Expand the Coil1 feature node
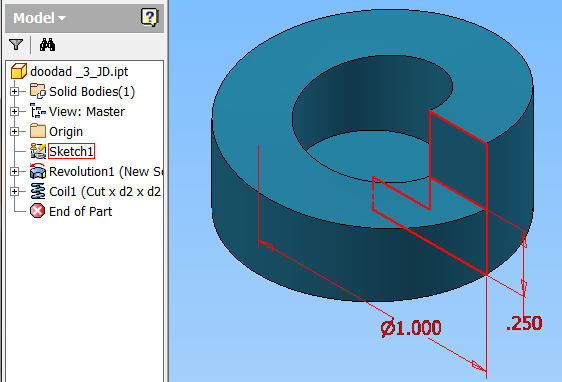 [x=14, y=192]
